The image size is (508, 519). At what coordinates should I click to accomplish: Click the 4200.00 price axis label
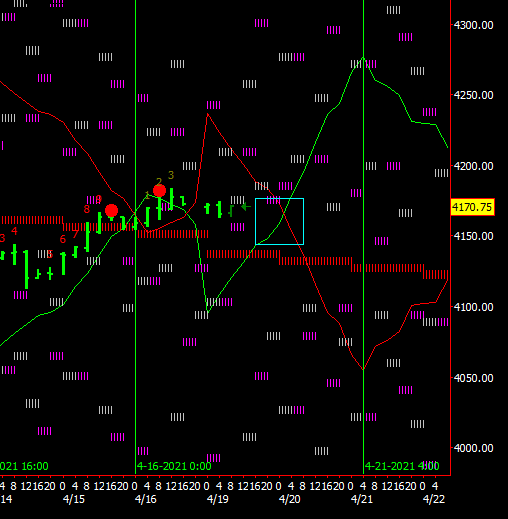473,166
